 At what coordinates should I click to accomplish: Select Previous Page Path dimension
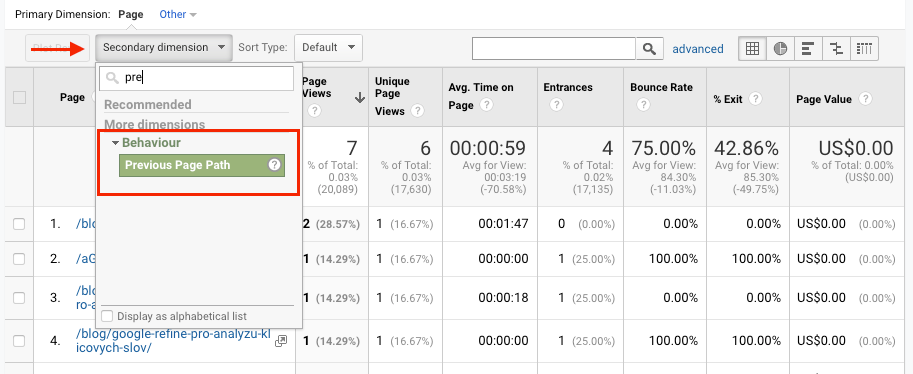201,165
